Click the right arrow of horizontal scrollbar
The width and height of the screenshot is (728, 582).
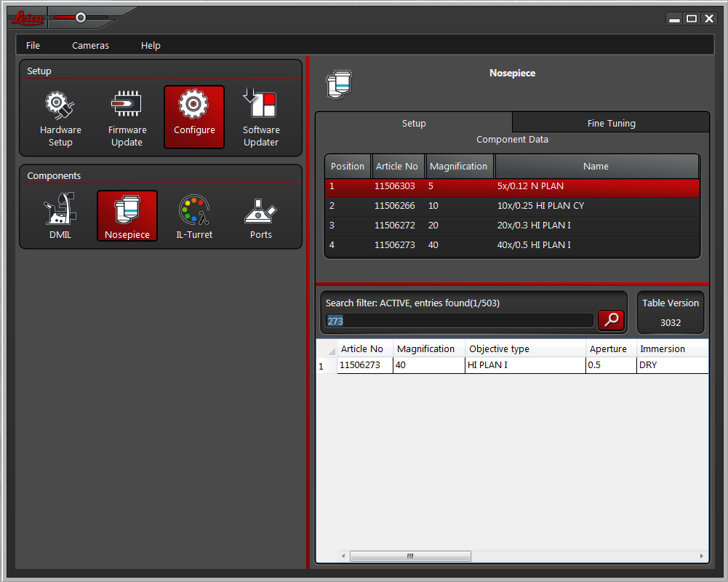701,556
